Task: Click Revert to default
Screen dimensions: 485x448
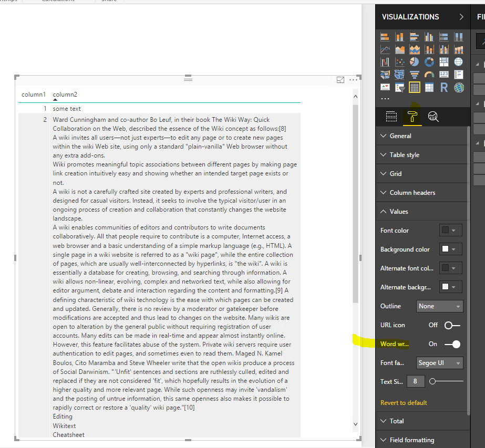Action: [404, 402]
